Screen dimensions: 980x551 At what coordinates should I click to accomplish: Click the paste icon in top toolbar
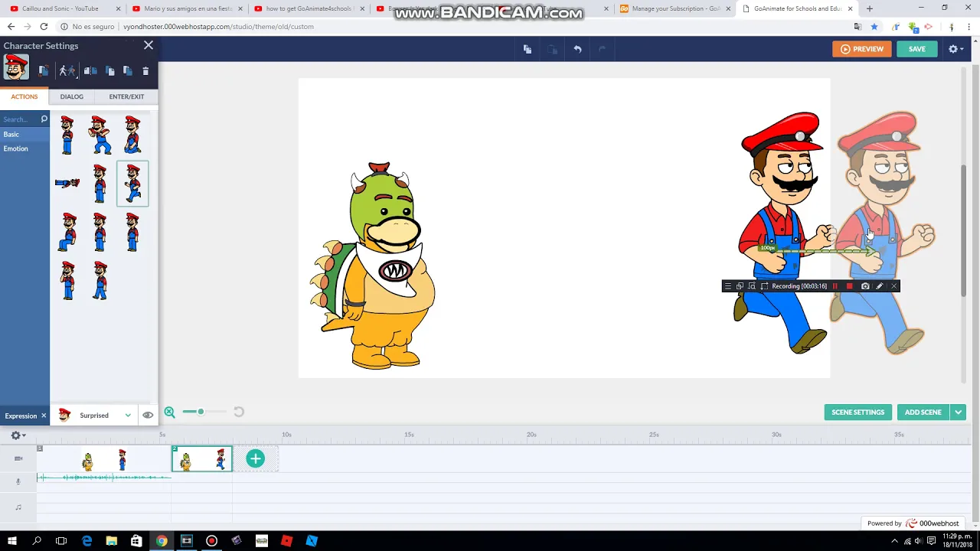tap(552, 49)
